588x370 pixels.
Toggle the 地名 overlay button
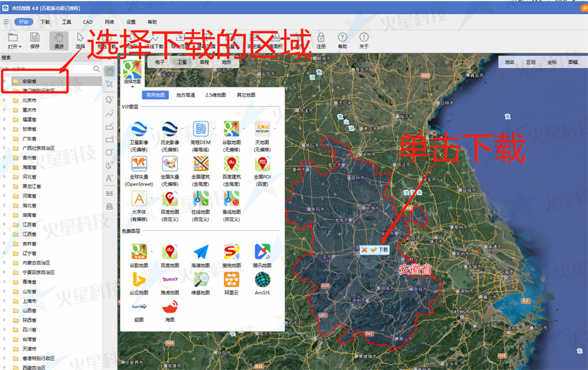pos(510,62)
